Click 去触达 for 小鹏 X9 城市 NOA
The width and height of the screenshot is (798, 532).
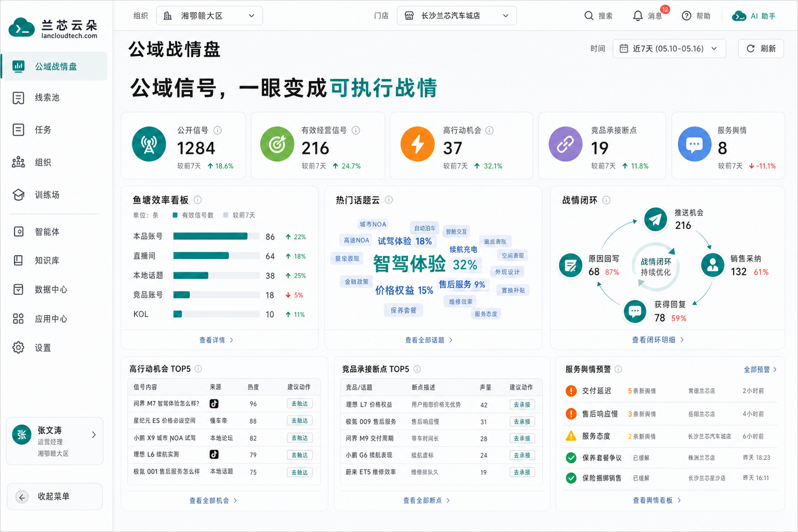pyautogui.click(x=300, y=438)
